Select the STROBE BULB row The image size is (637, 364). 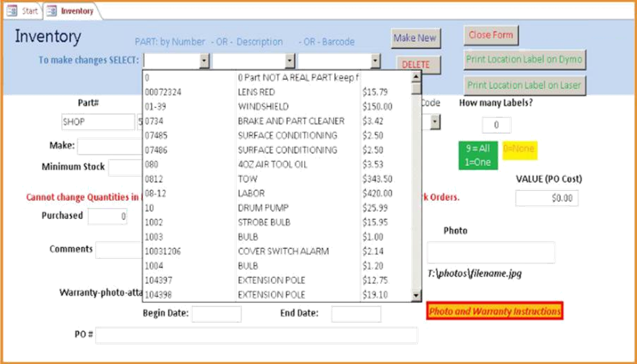click(277, 222)
